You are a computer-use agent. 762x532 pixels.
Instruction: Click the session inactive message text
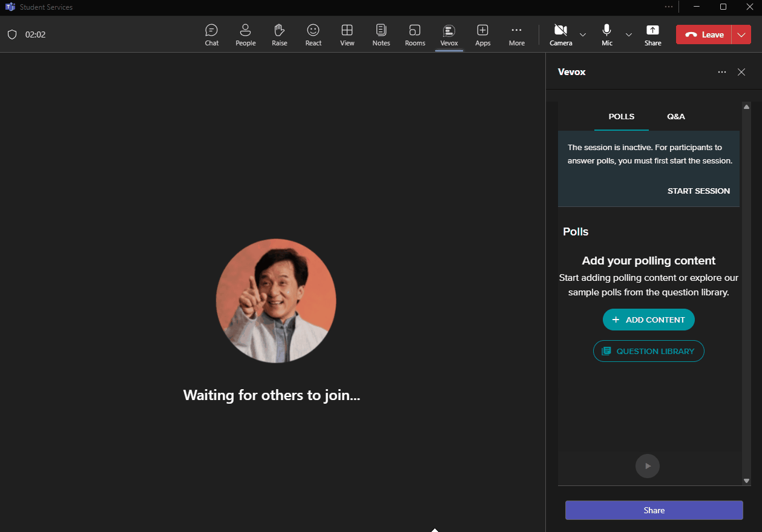point(650,154)
